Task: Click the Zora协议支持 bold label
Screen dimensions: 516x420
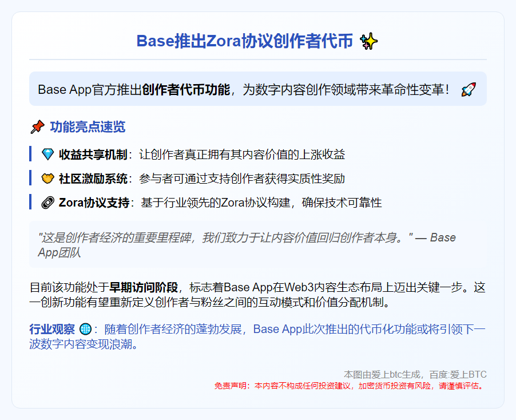Action: 94,203
